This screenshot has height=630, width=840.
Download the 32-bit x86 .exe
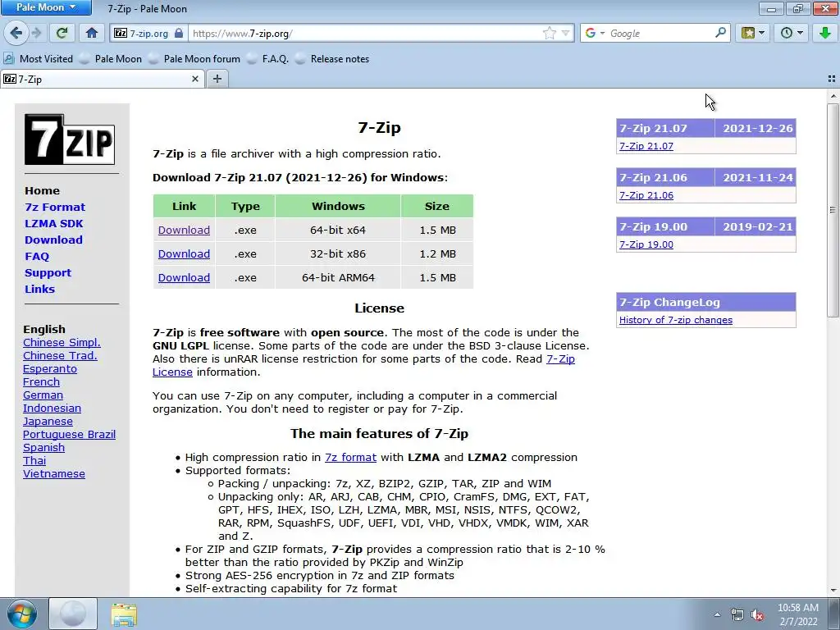pyautogui.click(x=184, y=254)
